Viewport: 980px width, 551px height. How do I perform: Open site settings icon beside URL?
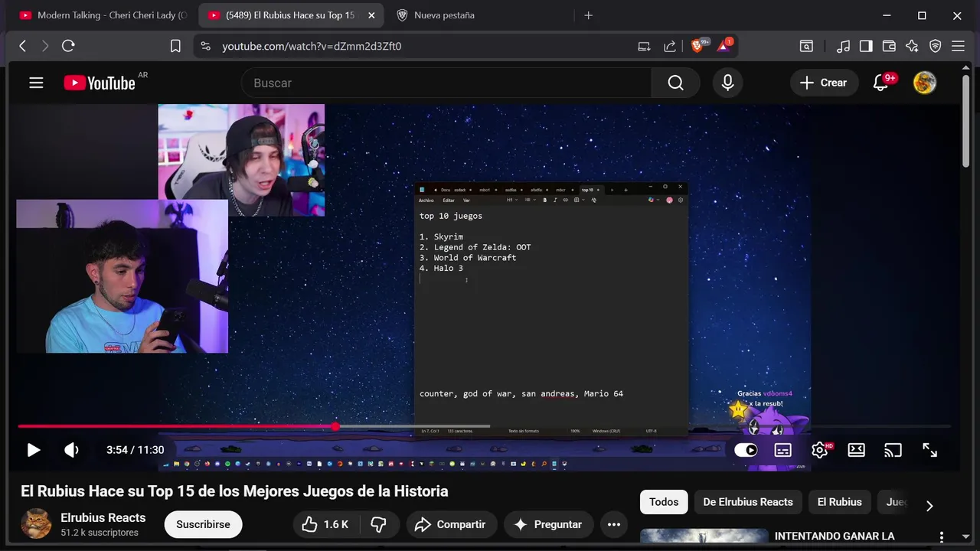click(x=205, y=46)
